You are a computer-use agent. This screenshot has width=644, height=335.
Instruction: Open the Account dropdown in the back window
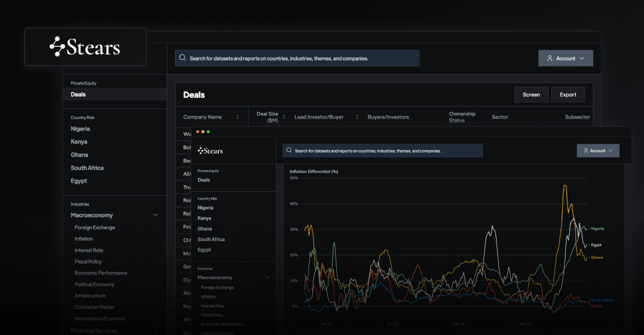coord(565,59)
